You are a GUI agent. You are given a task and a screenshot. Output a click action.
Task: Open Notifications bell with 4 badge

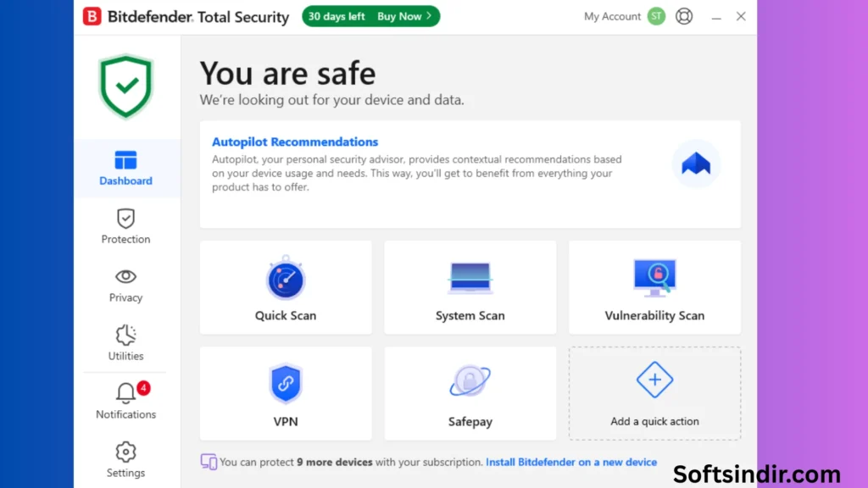(125, 394)
